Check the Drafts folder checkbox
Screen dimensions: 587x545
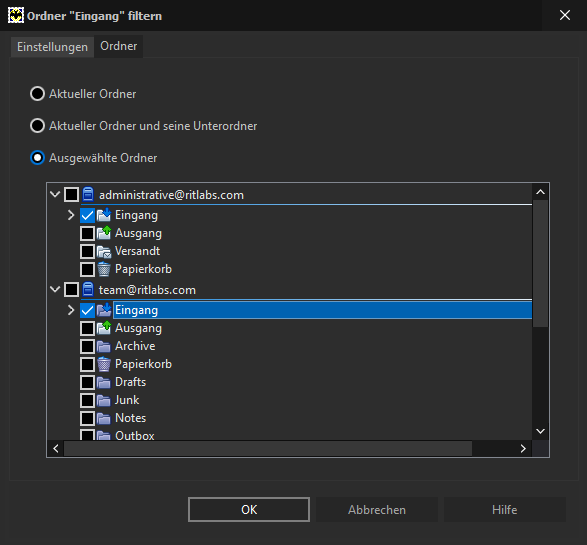tap(87, 382)
